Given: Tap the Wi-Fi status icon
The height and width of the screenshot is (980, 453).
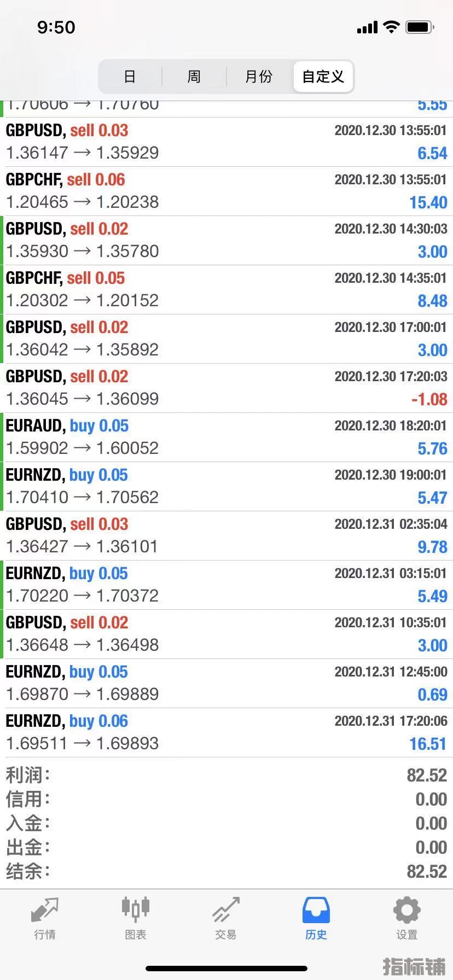Looking at the screenshot, I should tap(391, 27).
